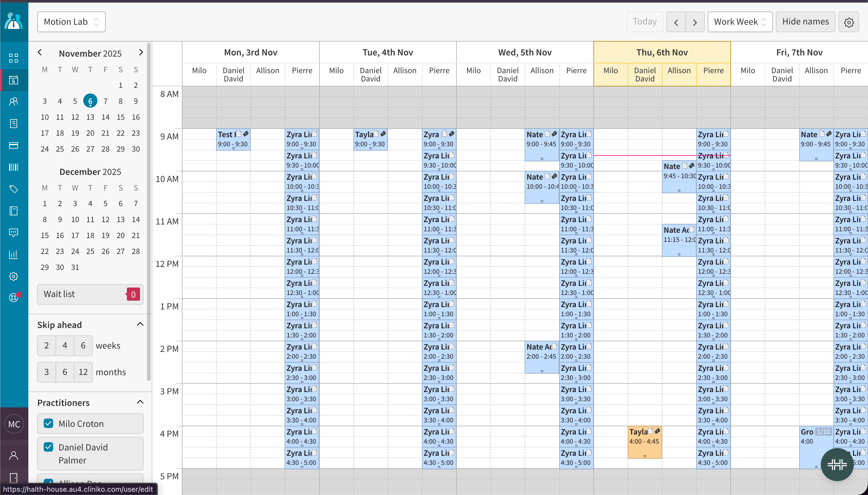Open the Communications chat sidebar icon
Viewport: 868px width, 495px height.
(x=14, y=232)
